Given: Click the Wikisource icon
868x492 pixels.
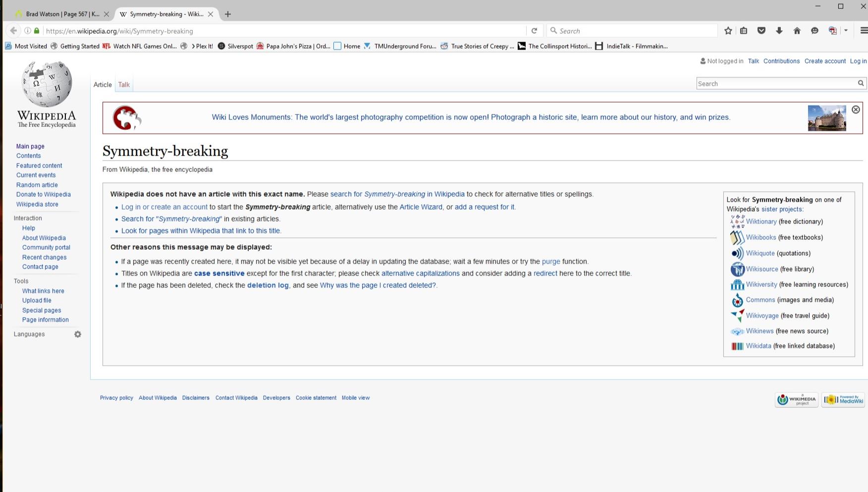Looking at the screenshot, I should pyautogui.click(x=737, y=269).
